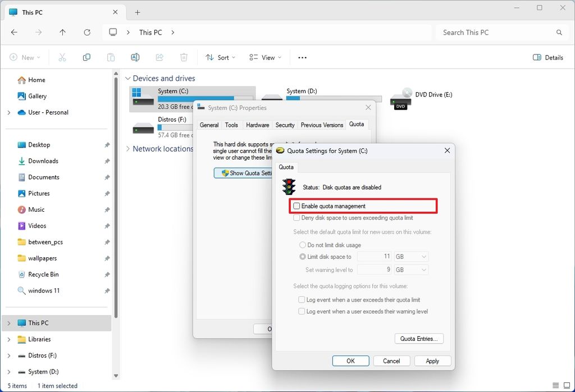Select the Previous Versions tab

321,125
